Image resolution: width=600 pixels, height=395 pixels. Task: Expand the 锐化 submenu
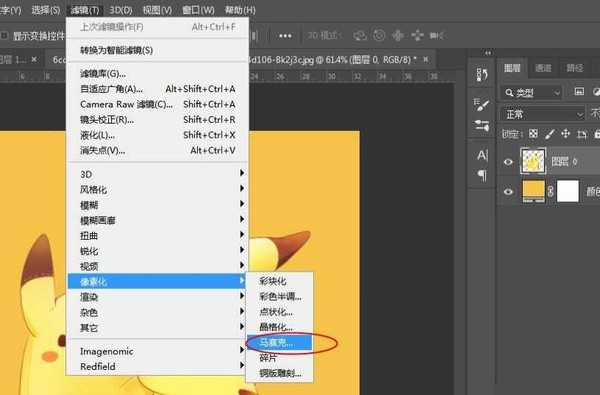point(157,251)
